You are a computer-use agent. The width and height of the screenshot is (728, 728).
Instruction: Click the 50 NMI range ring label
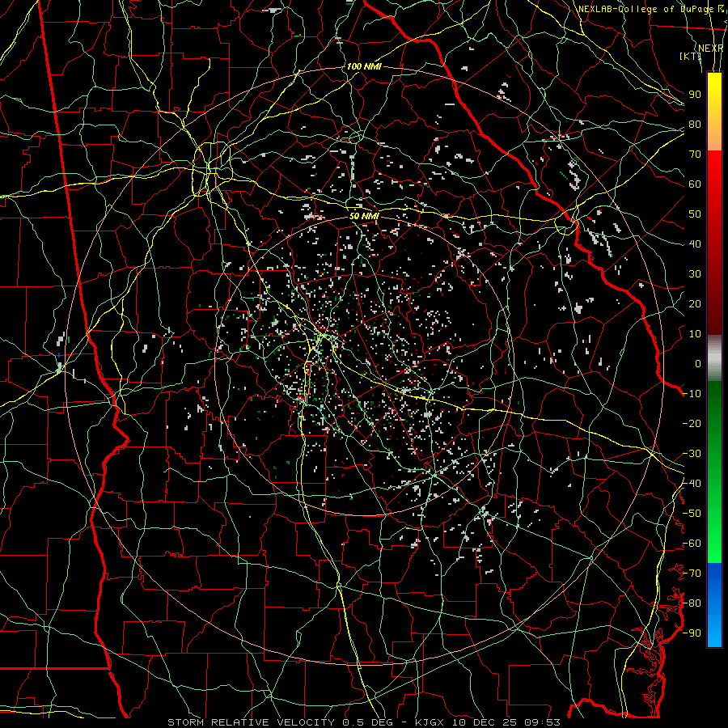pyautogui.click(x=364, y=216)
